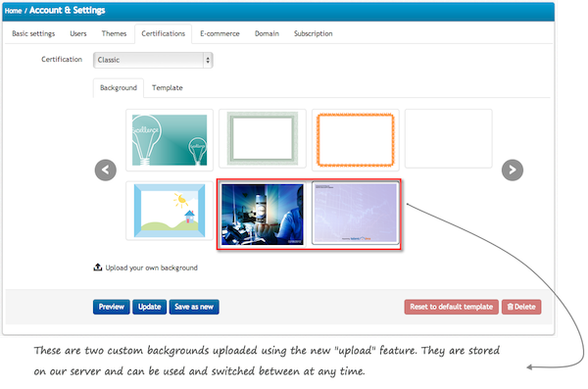This screenshot has width=588, height=389.
Task: Click the Save as new button
Action: click(x=194, y=307)
